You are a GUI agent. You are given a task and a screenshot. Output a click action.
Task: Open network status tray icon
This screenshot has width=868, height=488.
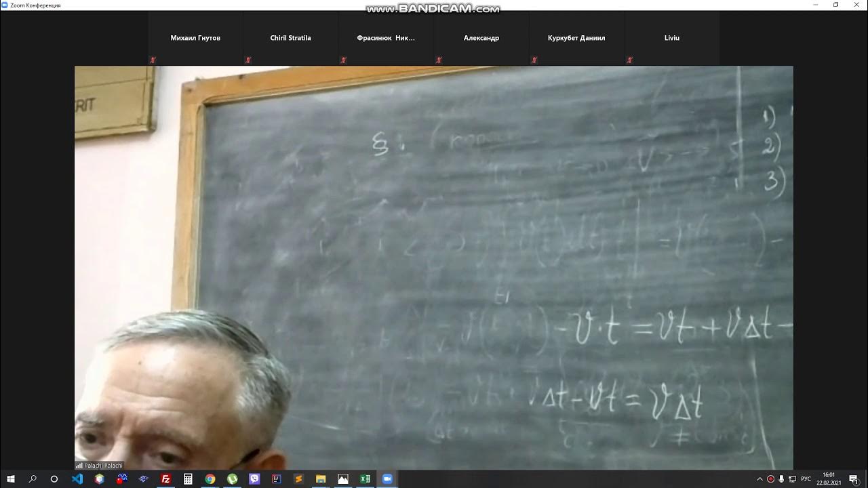tap(792, 479)
